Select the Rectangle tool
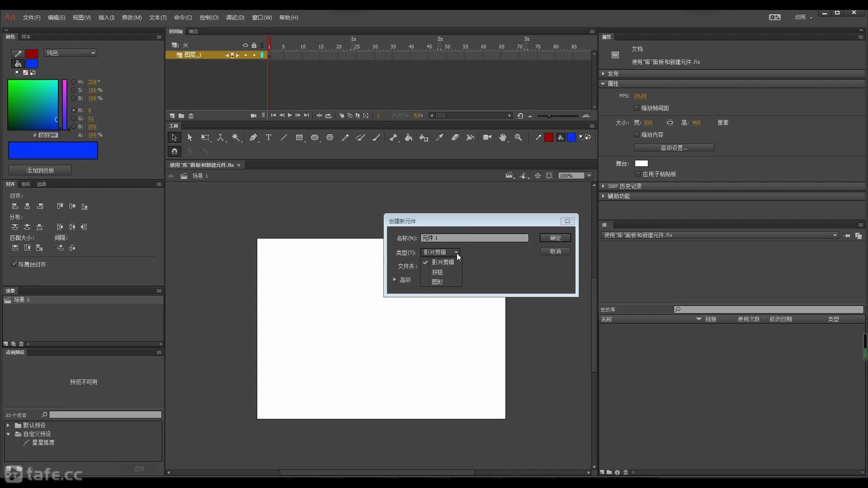 [299, 137]
